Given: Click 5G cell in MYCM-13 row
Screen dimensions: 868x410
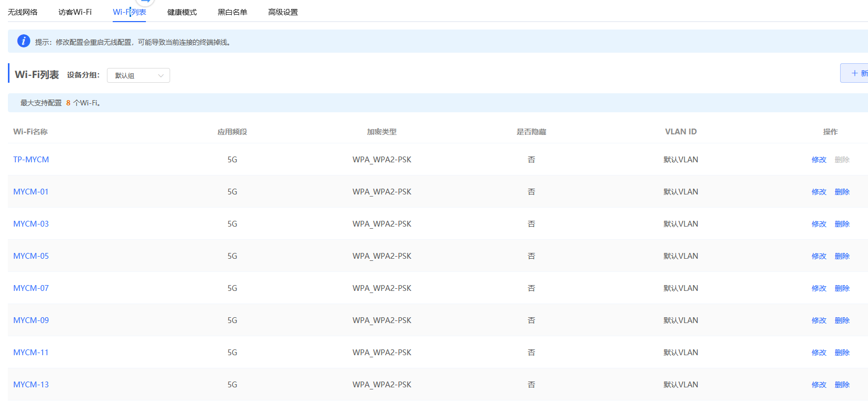Looking at the screenshot, I should click(x=232, y=385).
